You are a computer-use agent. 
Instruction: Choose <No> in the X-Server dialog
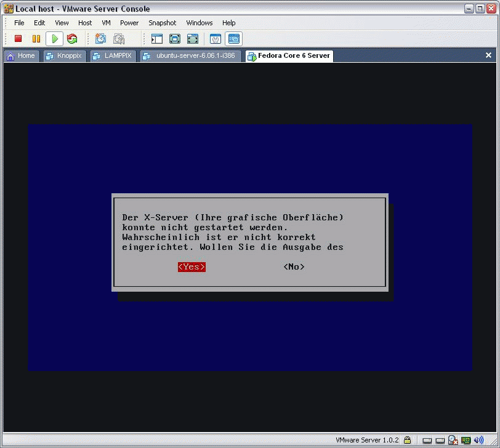click(294, 266)
